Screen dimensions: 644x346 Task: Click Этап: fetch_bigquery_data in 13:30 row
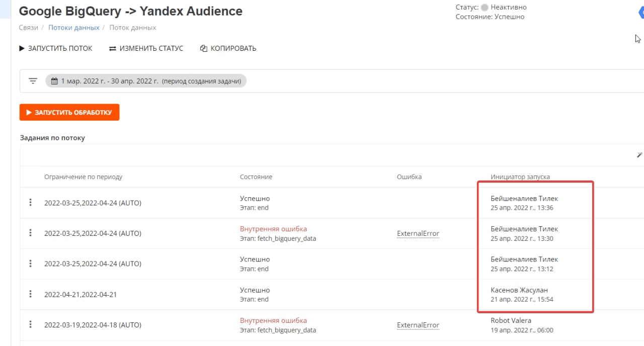pos(278,238)
